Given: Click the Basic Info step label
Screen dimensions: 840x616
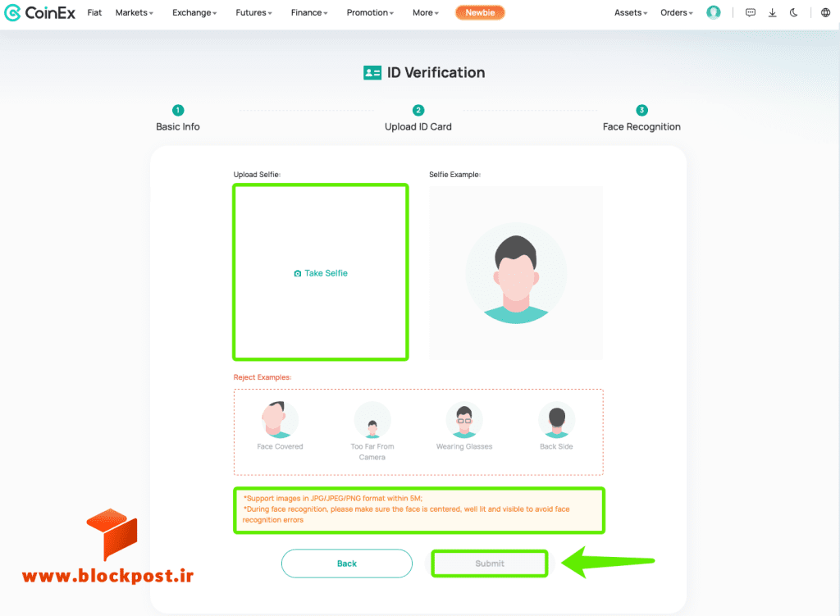Looking at the screenshot, I should pyautogui.click(x=178, y=127).
